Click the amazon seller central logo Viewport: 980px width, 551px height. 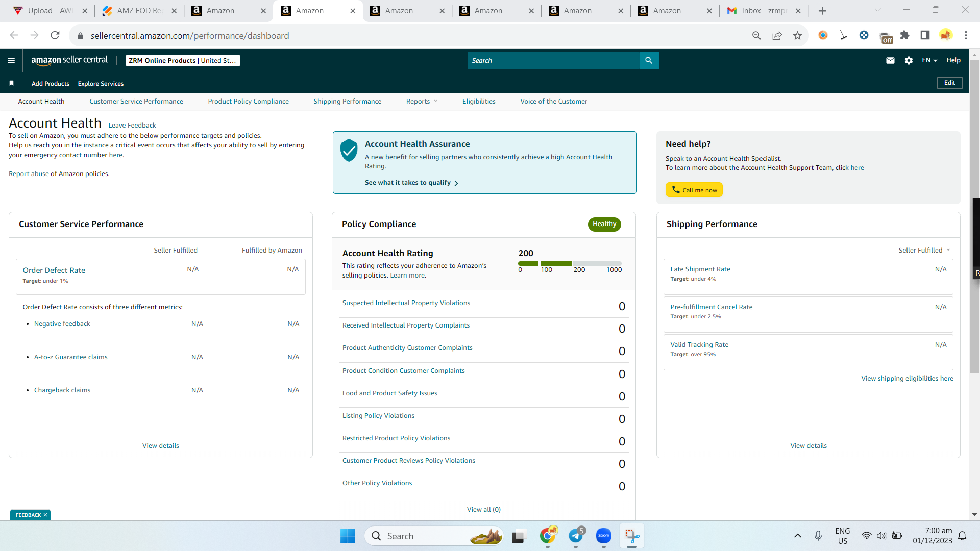click(x=69, y=60)
